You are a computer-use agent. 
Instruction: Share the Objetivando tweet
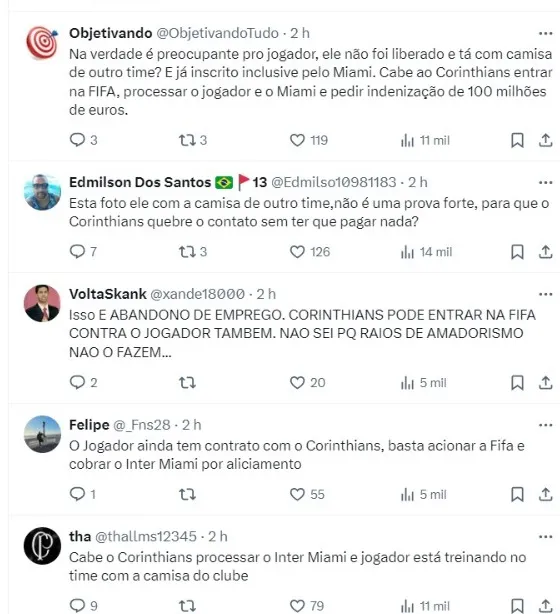545,140
